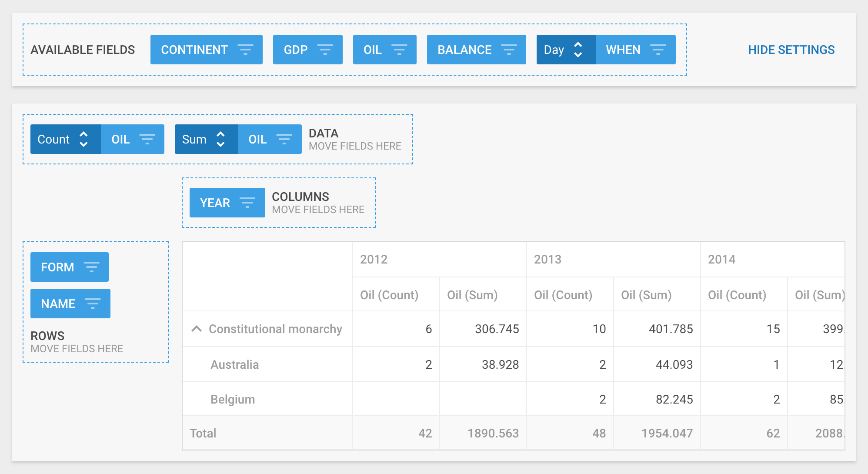
Task: Click filter icon on Count OIL data field
Action: click(147, 139)
